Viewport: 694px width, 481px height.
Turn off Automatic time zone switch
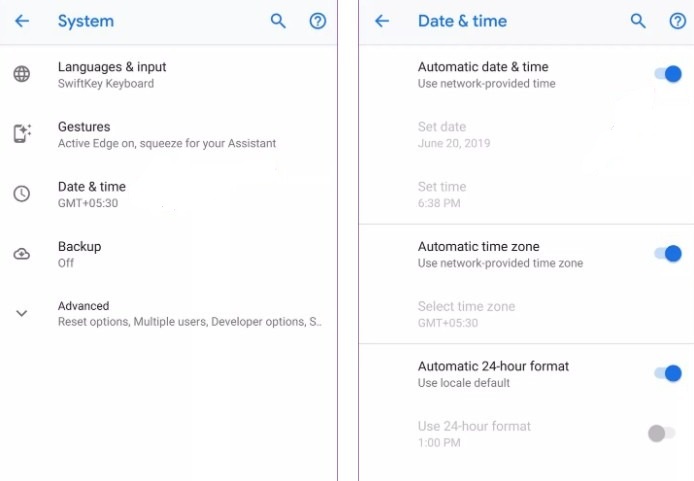[x=667, y=254]
